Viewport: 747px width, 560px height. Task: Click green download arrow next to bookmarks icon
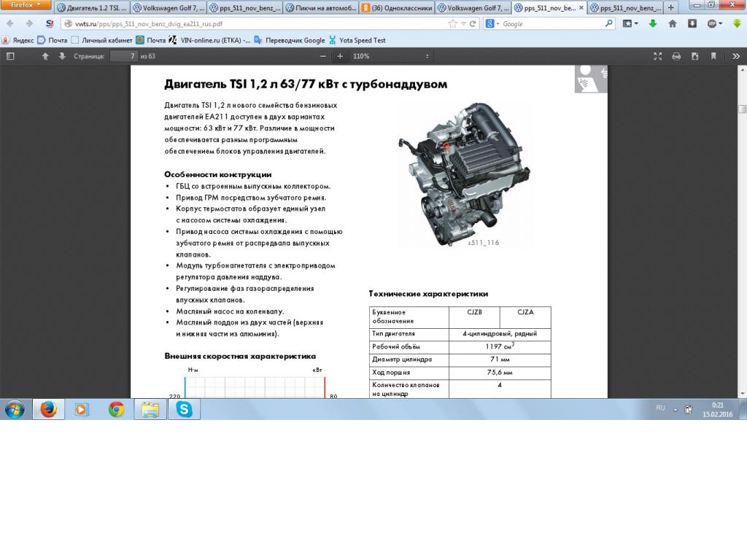(653, 24)
